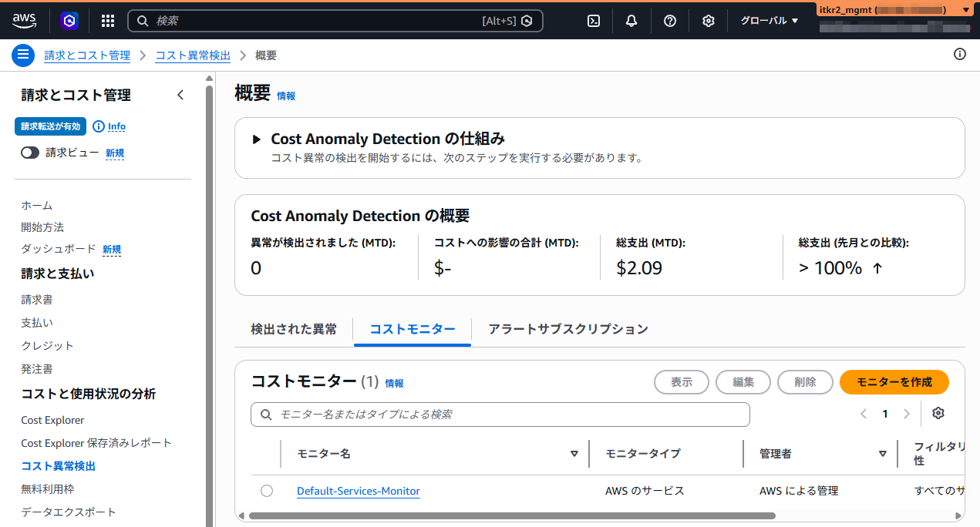Screen dimensions: 980x527
Task: Click 新規 link beside ダッシュボード
Action: 112,250
